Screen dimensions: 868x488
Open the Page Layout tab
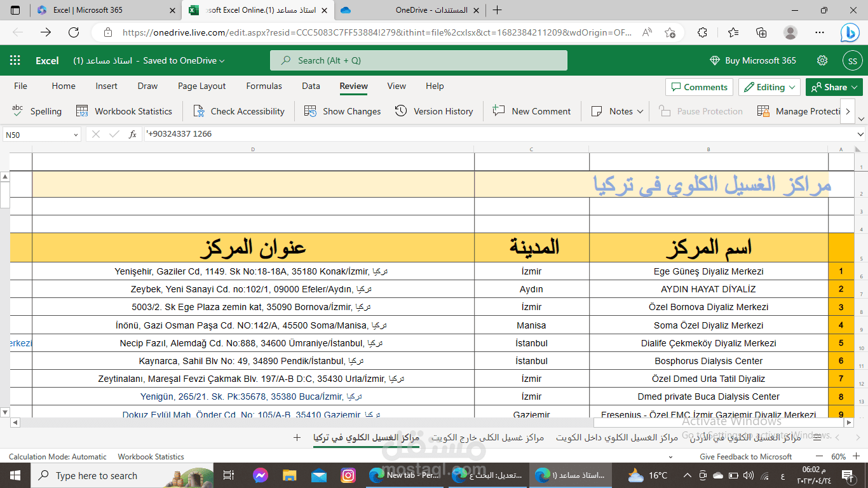(201, 86)
